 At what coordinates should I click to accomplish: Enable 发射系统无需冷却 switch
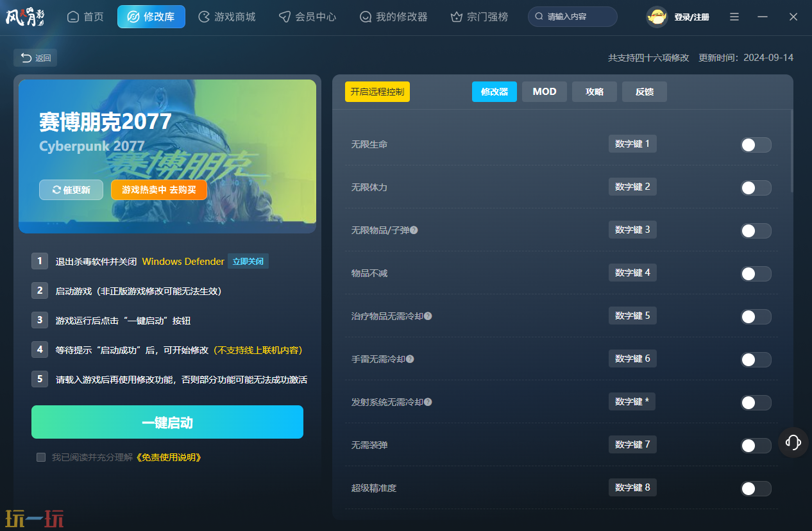pos(756,403)
